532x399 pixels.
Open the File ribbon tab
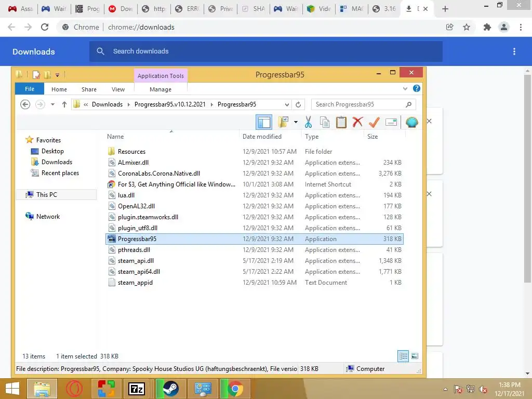(x=30, y=89)
